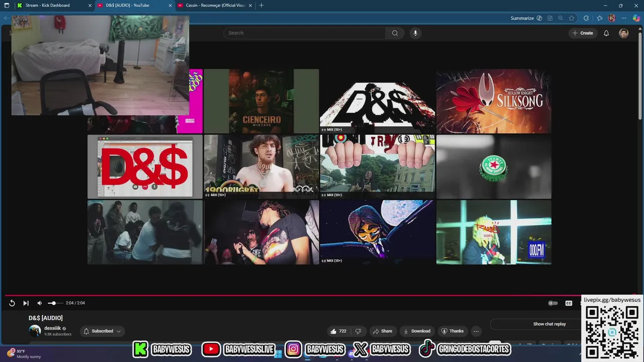Open the dessiiik channel avatar
This screenshot has height=362, width=644.
pyautogui.click(x=35, y=331)
